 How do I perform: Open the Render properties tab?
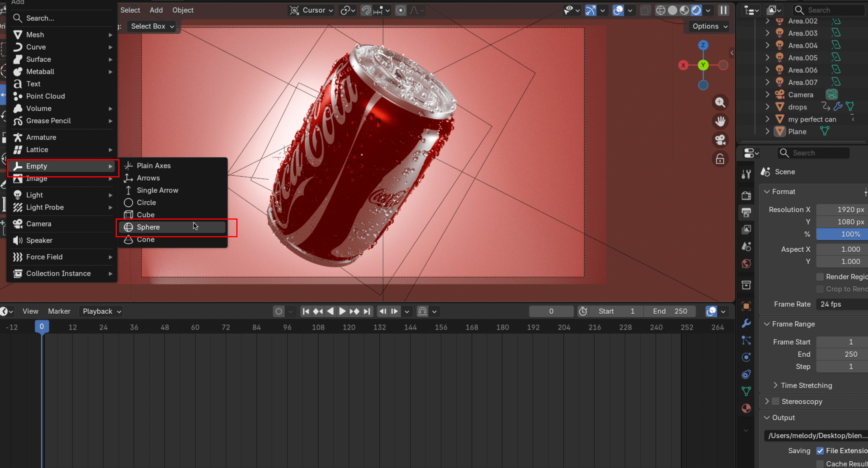point(746,195)
